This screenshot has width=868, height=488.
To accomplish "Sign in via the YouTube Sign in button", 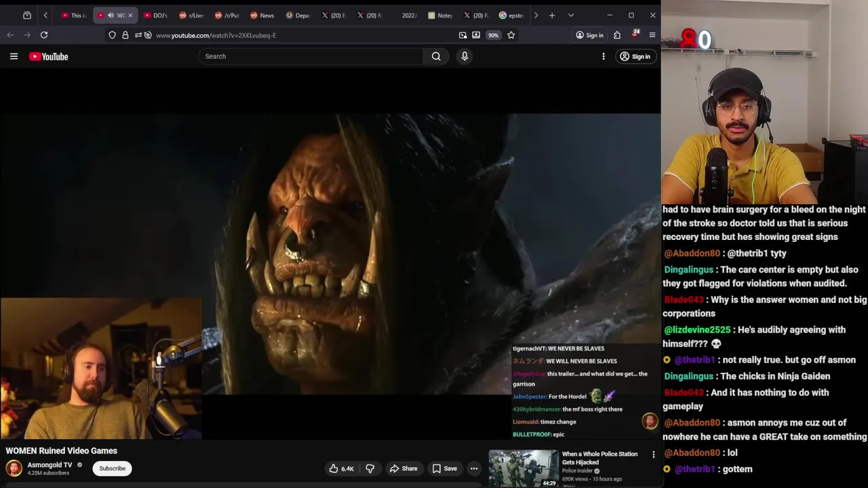I will 635,56.
